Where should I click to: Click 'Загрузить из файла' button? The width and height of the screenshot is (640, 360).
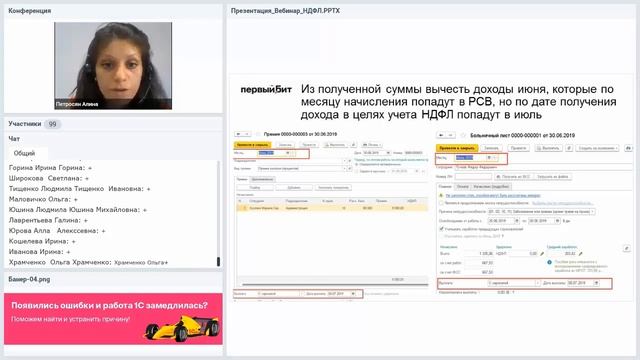pos(553,177)
